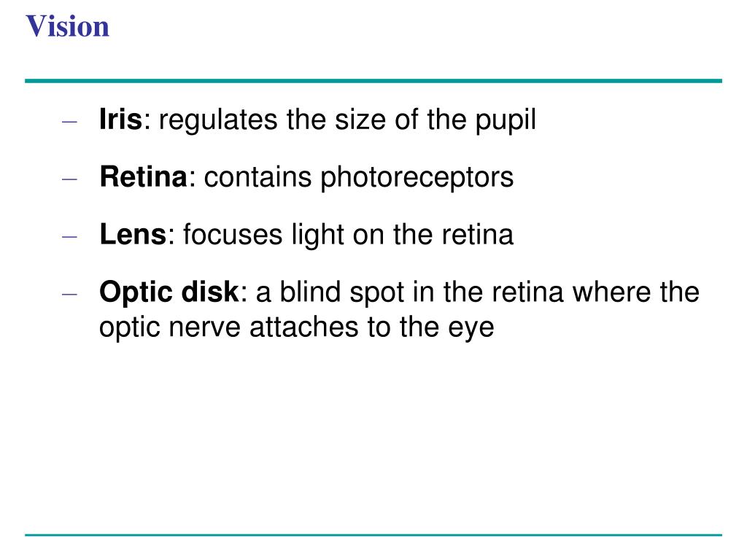Click the dash bullet beside Optic disk
Screen dimensions: 747x560
click(x=70, y=294)
